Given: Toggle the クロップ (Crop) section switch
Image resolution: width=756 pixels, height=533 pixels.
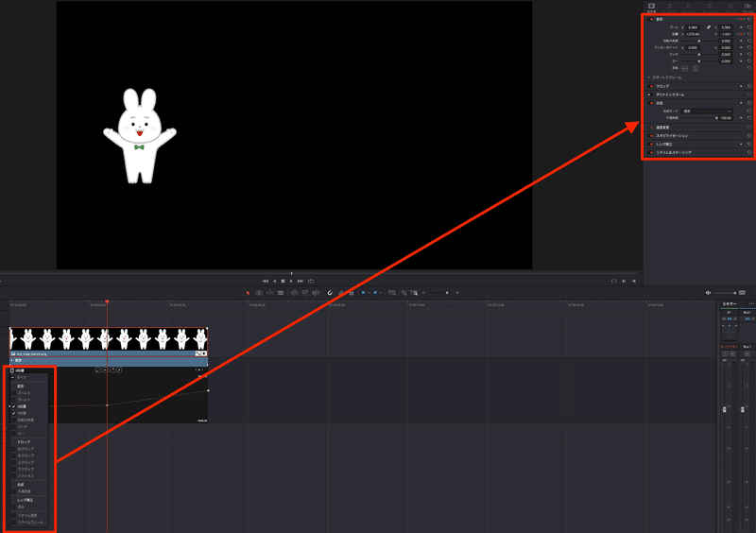Looking at the screenshot, I should click(651, 86).
